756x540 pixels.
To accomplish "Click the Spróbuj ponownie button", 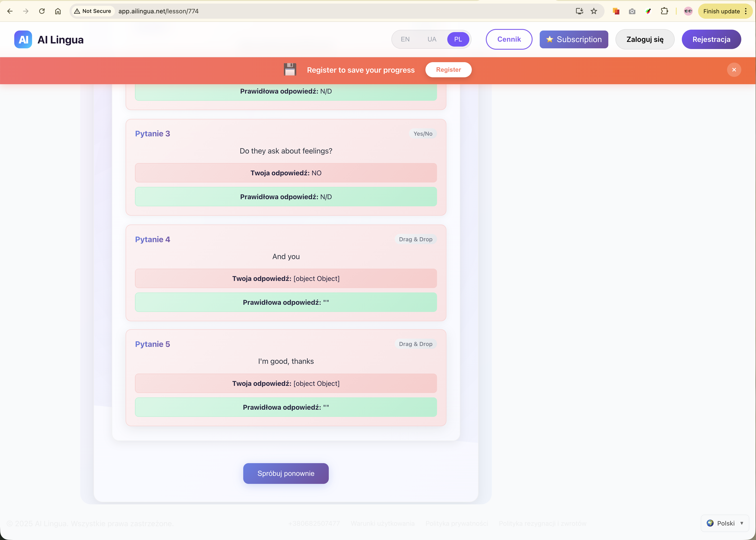I will (x=286, y=473).
